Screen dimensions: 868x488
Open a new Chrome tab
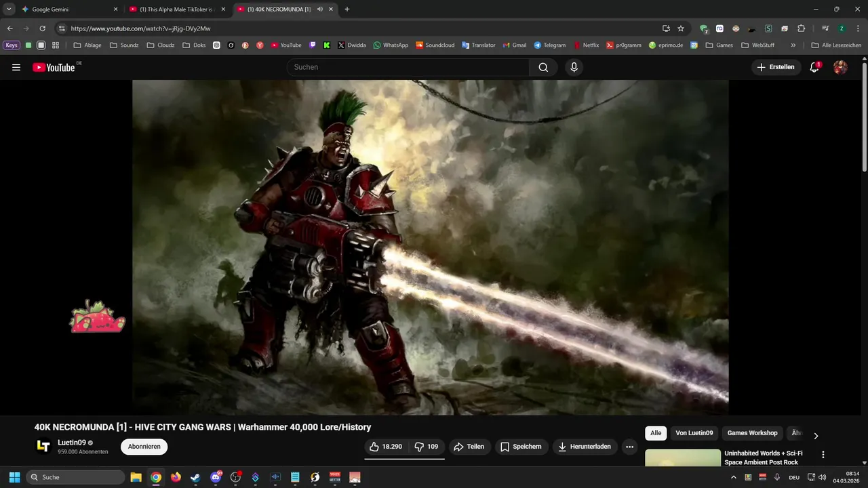(x=347, y=9)
